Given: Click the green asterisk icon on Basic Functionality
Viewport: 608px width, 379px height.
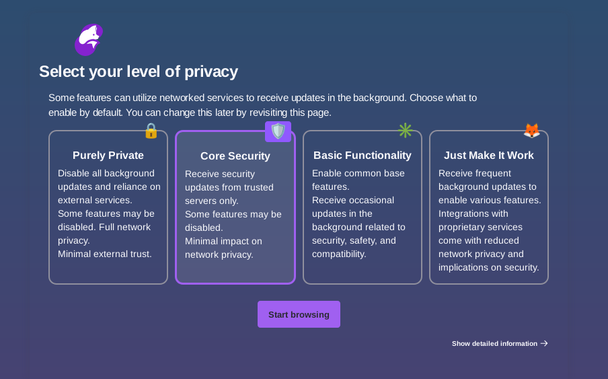Looking at the screenshot, I should coord(405,130).
